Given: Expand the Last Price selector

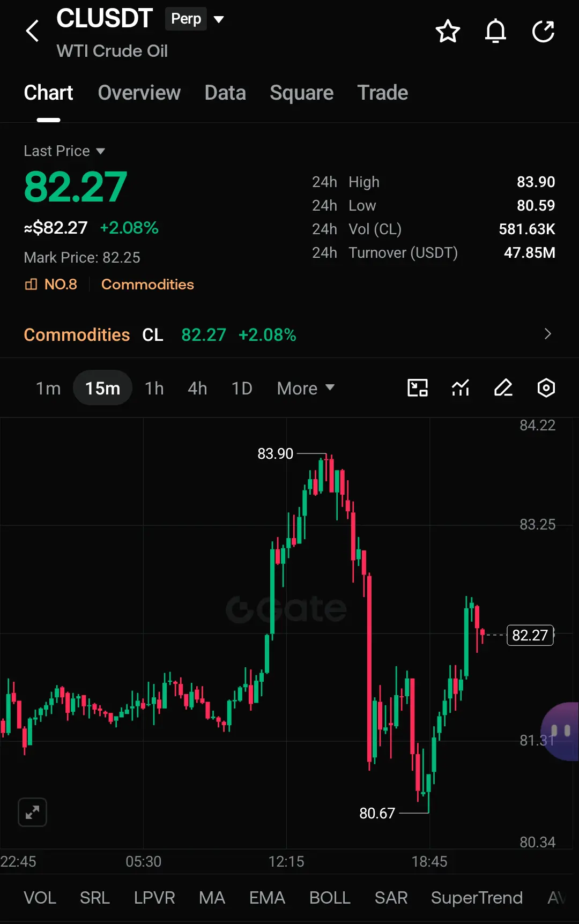Looking at the screenshot, I should 64,151.
